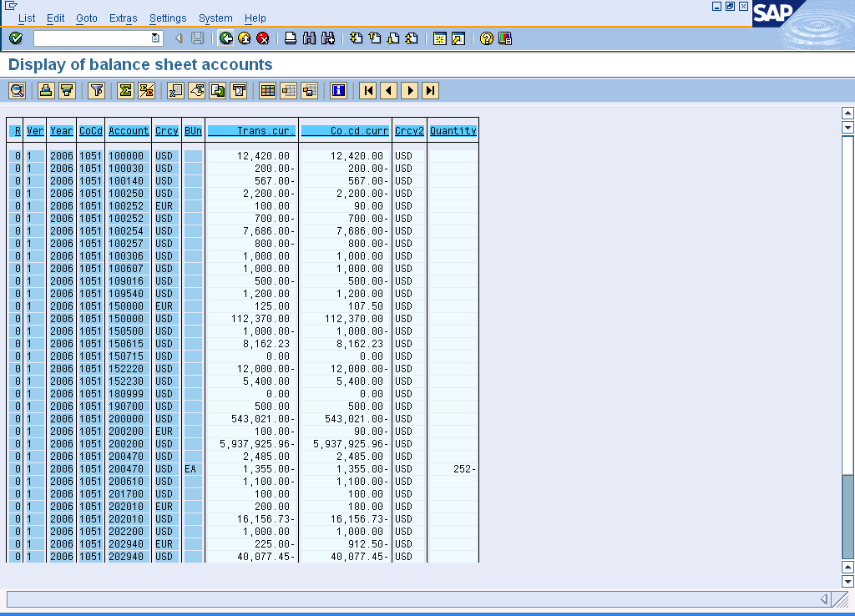
Task: Click the Generate Shortcut icon
Action: coord(458,38)
